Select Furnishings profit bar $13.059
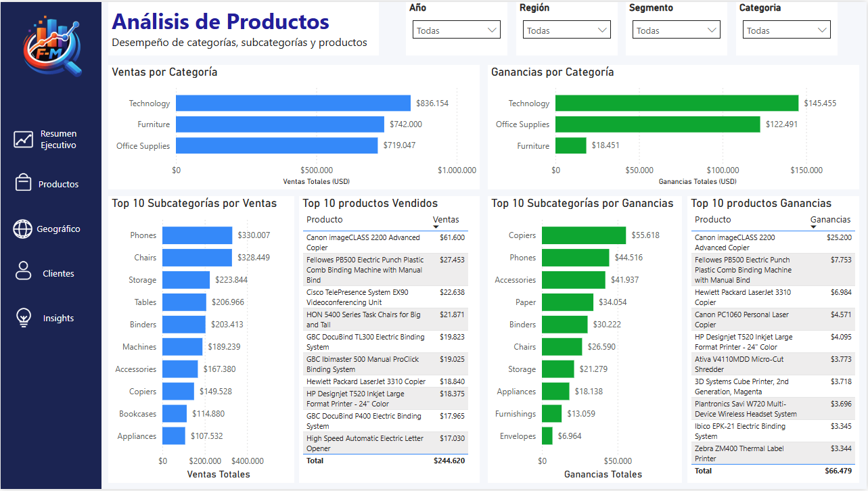Image resolution: width=868 pixels, height=491 pixels. coord(552,414)
